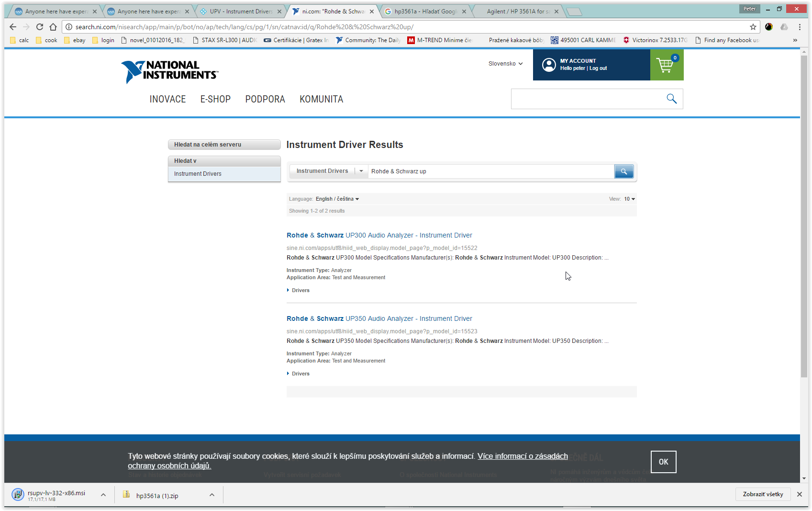Click the page vertical scrollbar thumb

804,216
